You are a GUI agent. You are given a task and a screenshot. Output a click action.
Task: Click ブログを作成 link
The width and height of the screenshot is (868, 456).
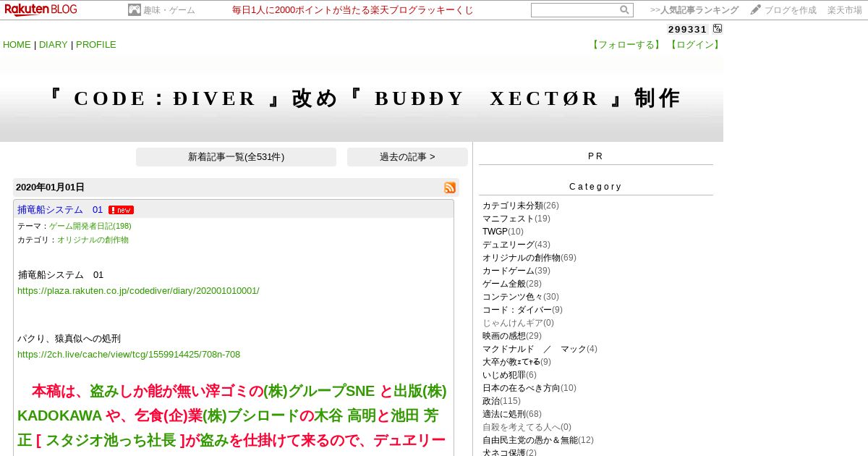pos(791,10)
